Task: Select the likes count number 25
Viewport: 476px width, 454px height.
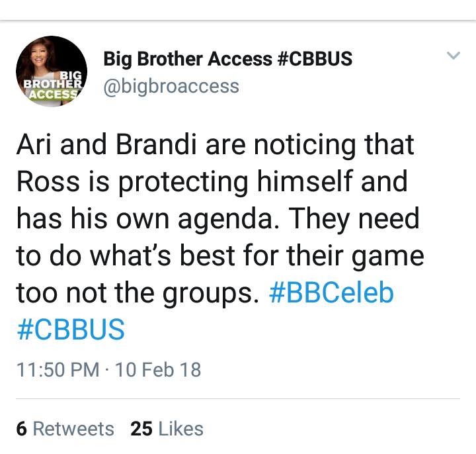Action: pyautogui.click(x=141, y=429)
